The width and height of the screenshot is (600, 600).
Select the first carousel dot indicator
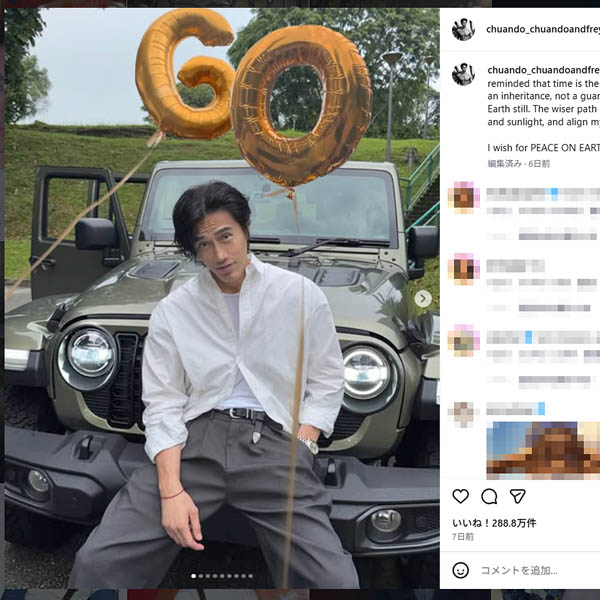194,576
